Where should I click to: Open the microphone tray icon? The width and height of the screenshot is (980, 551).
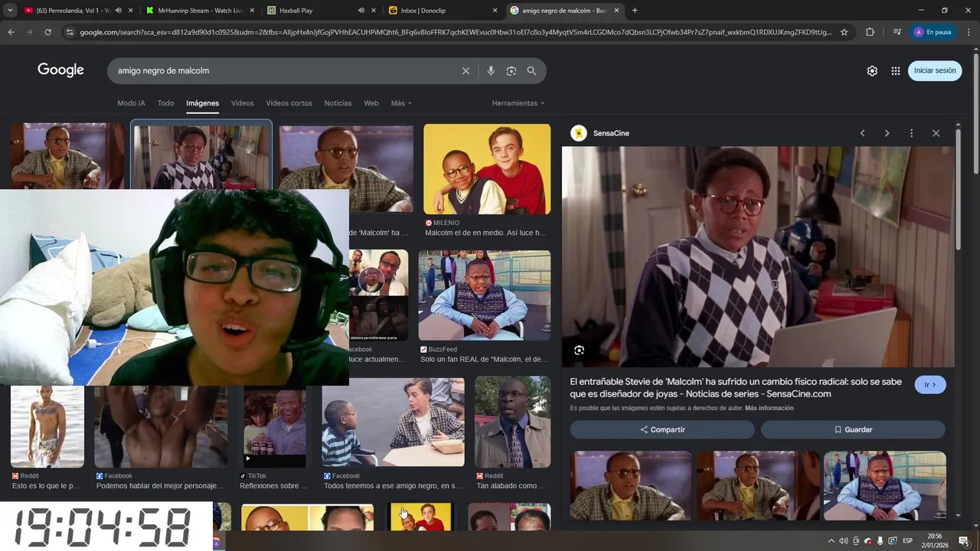click(880, 541)
